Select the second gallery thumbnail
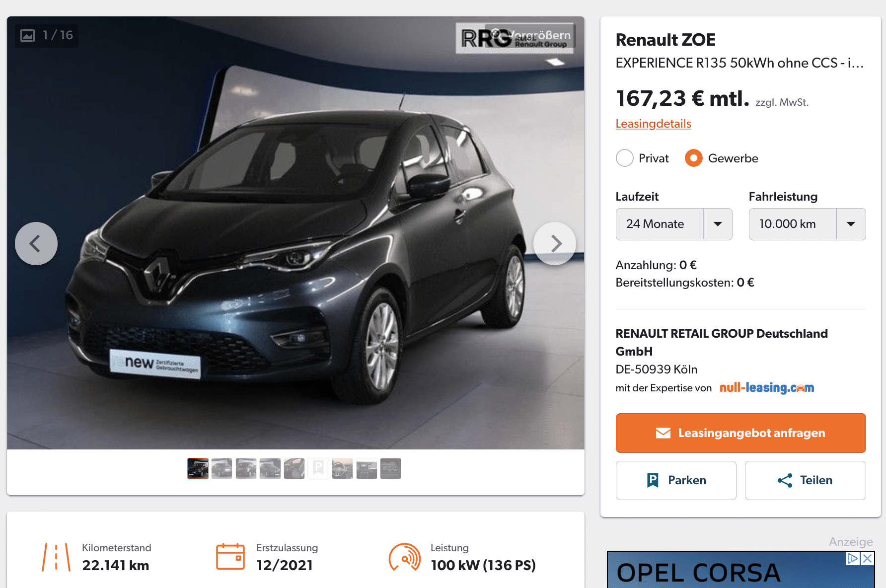The width and height of the screenshot is (886, 588). coord(221,468)
